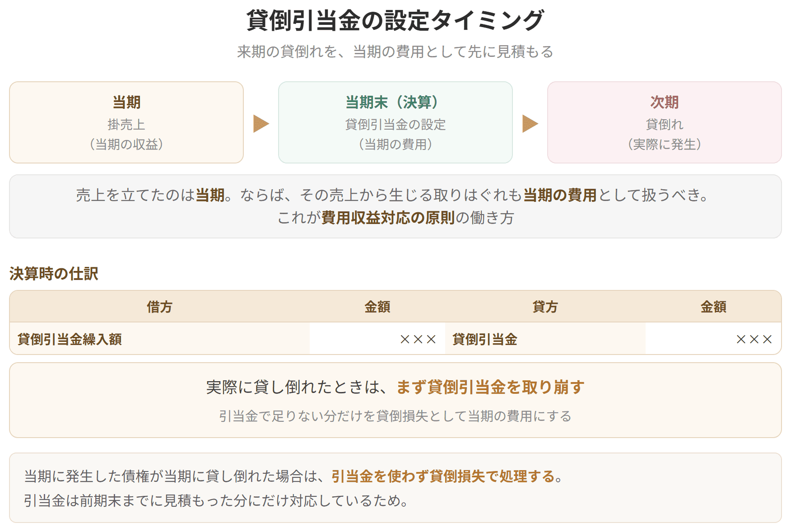Click (実際に発生) text
Viewport: 791px width, 532px height.
pos(664,145)
